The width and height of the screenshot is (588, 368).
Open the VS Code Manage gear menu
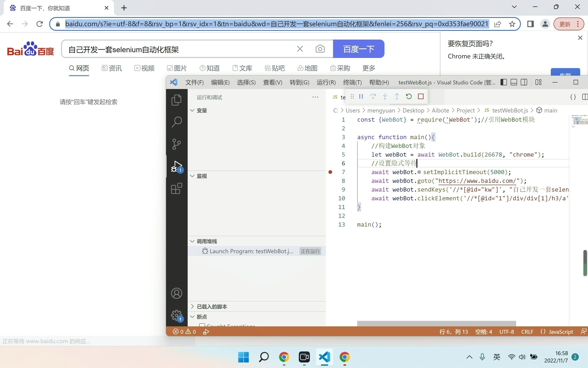point(177,315)
